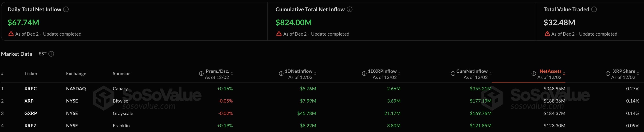The height and width of the screenshot is (132, 644).
Task: Click info icon before CumNetInflow column header
Action: pyautogui.click(x=453, y=74)
